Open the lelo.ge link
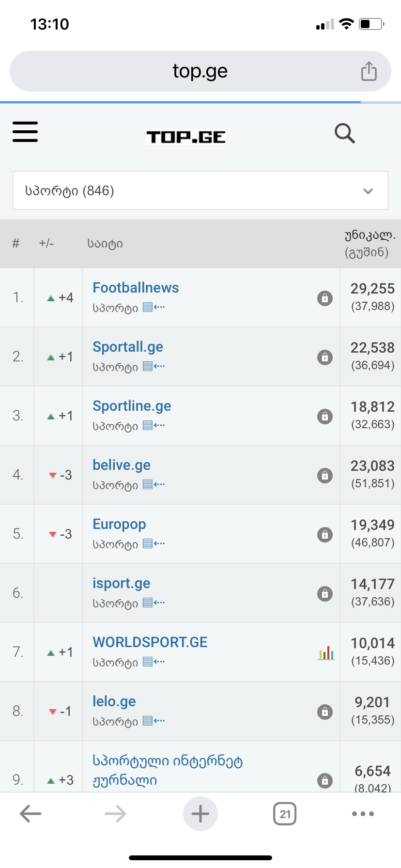Image resolution: width=401 pixels, height=868 pixels. coord(114,701)
